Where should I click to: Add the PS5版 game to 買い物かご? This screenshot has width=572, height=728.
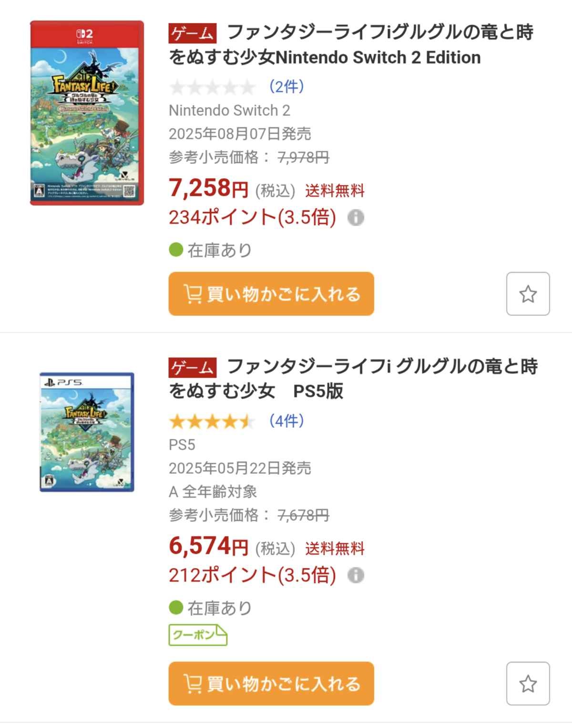click(x=271, y=684)
